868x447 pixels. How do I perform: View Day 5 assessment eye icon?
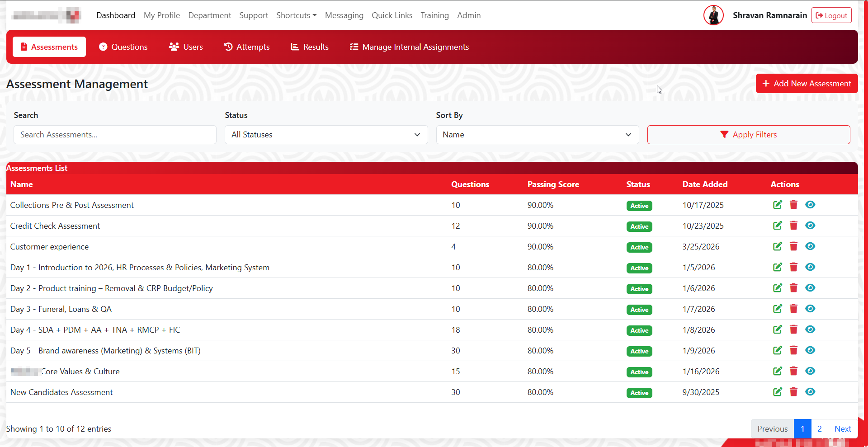[x=810, y=350]
